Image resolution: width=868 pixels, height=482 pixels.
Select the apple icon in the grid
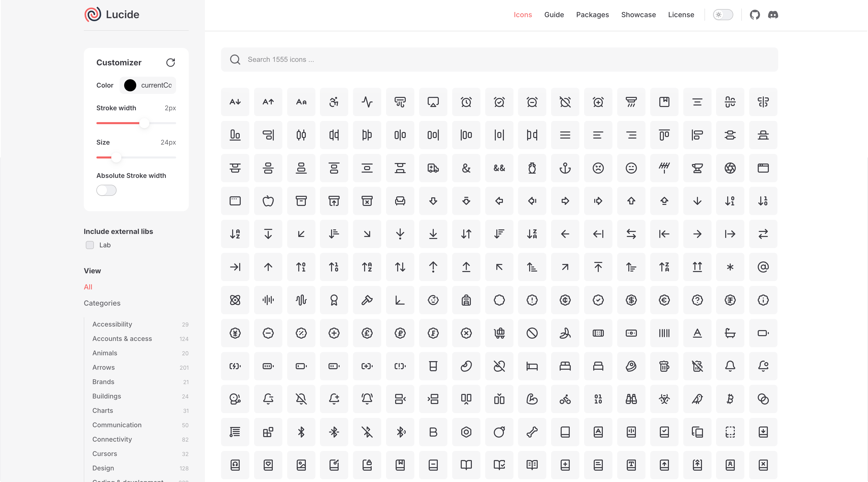tap(268, 201)
